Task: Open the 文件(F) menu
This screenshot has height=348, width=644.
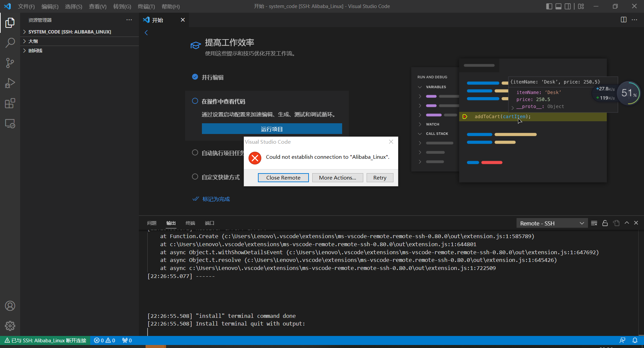Action: tap(26, 6)
